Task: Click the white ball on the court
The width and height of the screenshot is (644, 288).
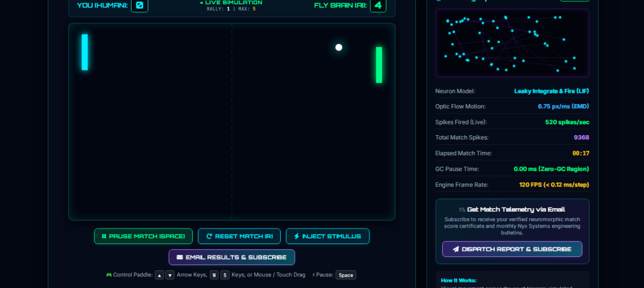Action: pyautogui.click(x=339, y=47)
